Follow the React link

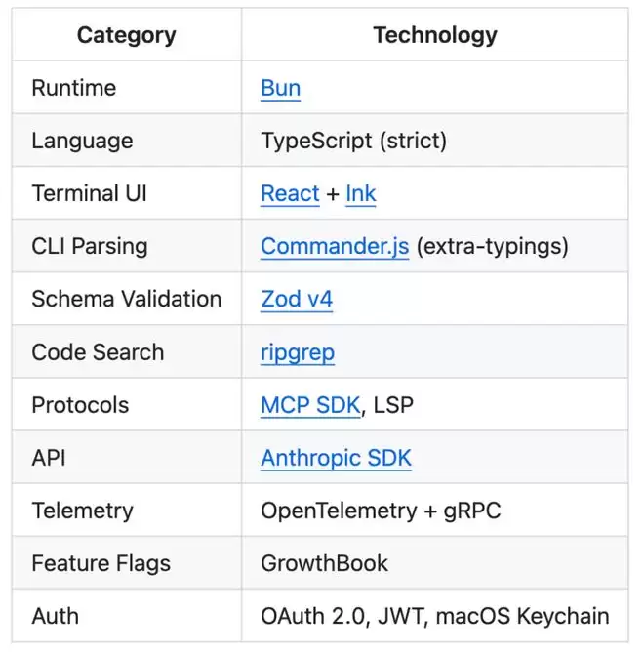point(290,193)
